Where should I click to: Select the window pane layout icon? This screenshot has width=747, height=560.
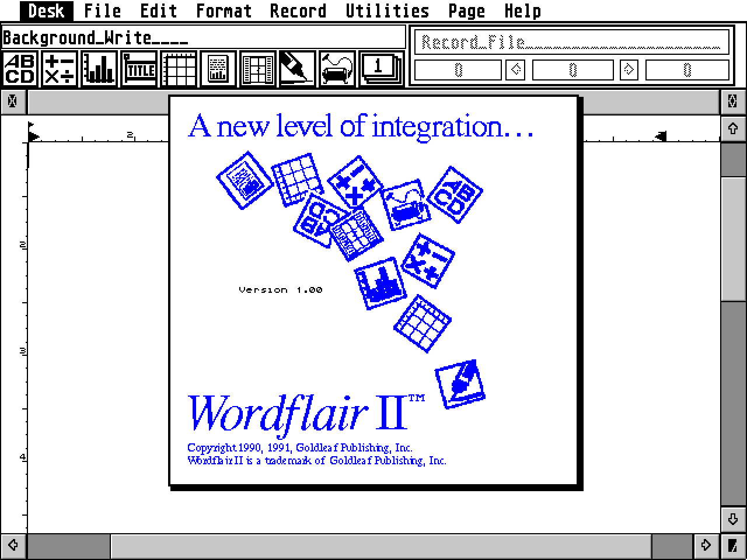point(258,69)
